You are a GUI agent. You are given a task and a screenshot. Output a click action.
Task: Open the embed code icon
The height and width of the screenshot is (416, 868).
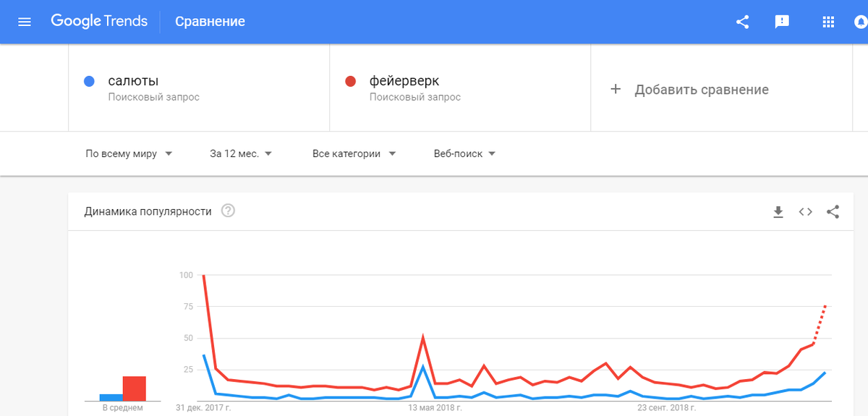(x=806, y=212)
